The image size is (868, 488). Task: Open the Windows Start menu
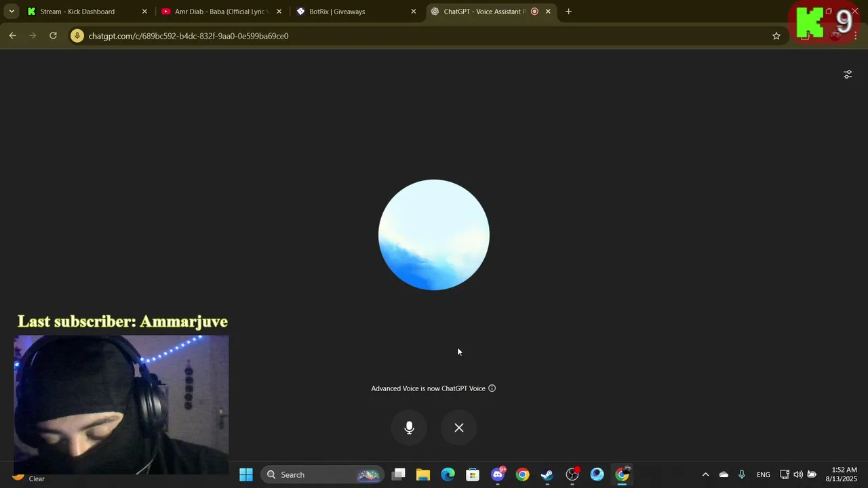246,474
